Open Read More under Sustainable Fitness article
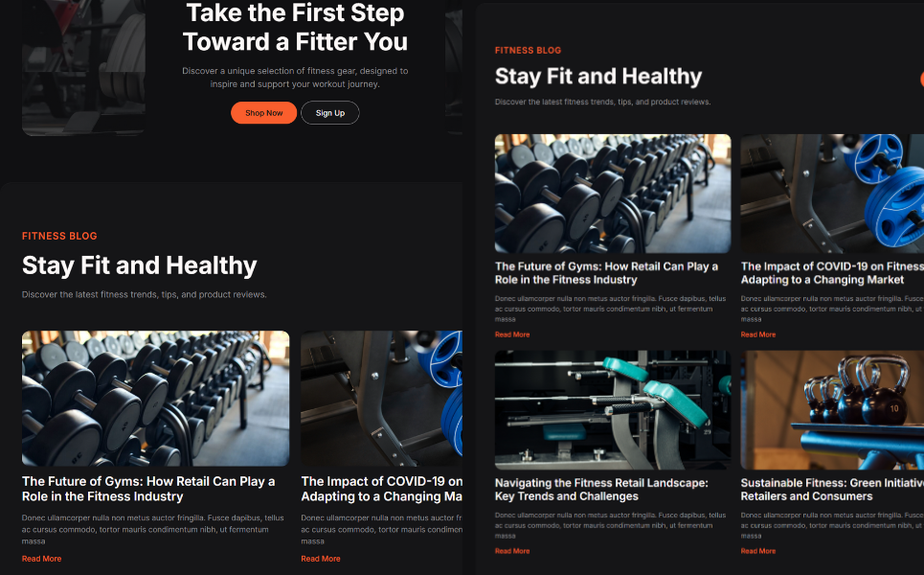This screenshot has width=924, height=575. (x=757, y=551)
